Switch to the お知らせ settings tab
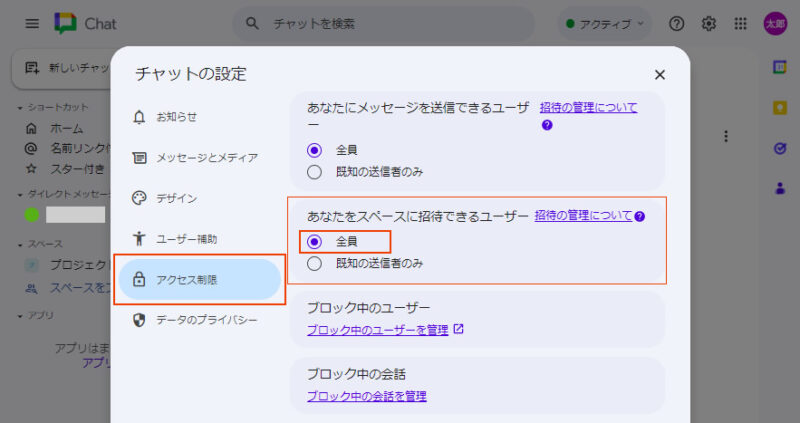Viewport: 800px width, 423px height. click(176, 117)
